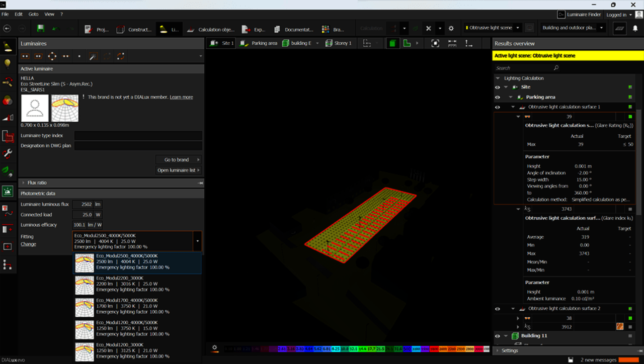This screenshot has height=364, width=644.
Task: Open the Goto menu
Action: point(33,14)
